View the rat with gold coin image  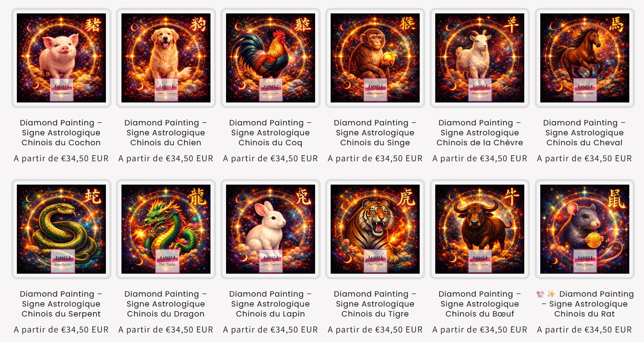[585, 229]
